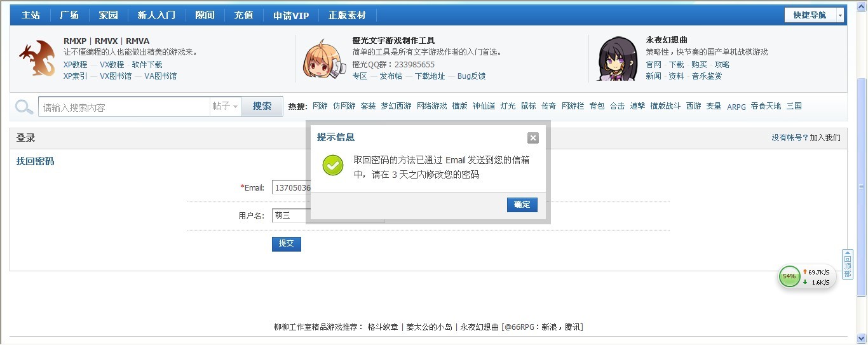Click the 横版战斗 hot search link
This screenshot has height=345, width=868.
click(x=665, y=107)
